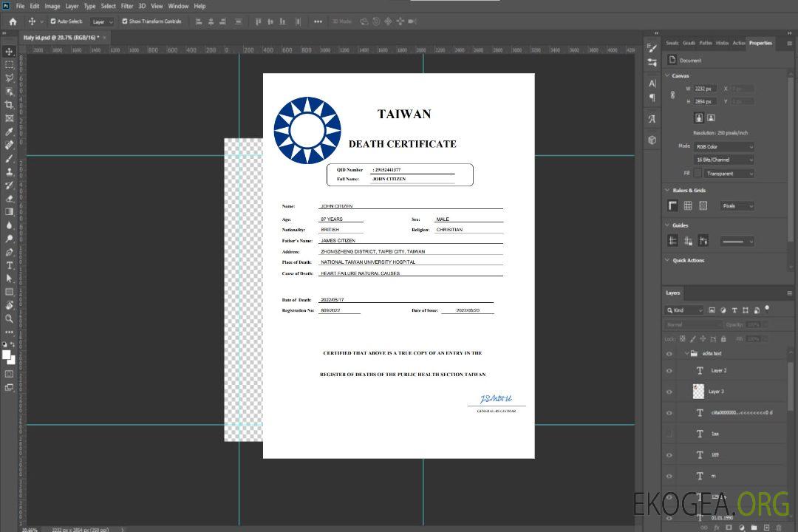Create a new layer with the plus icon
Image resolution: width=798 pixels, height=532 pixels.
[766, 528]
